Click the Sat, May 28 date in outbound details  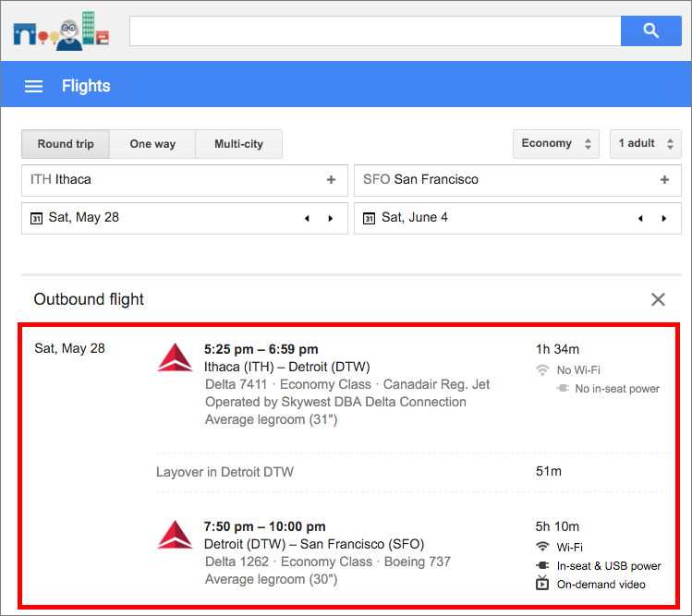(69, 348)
